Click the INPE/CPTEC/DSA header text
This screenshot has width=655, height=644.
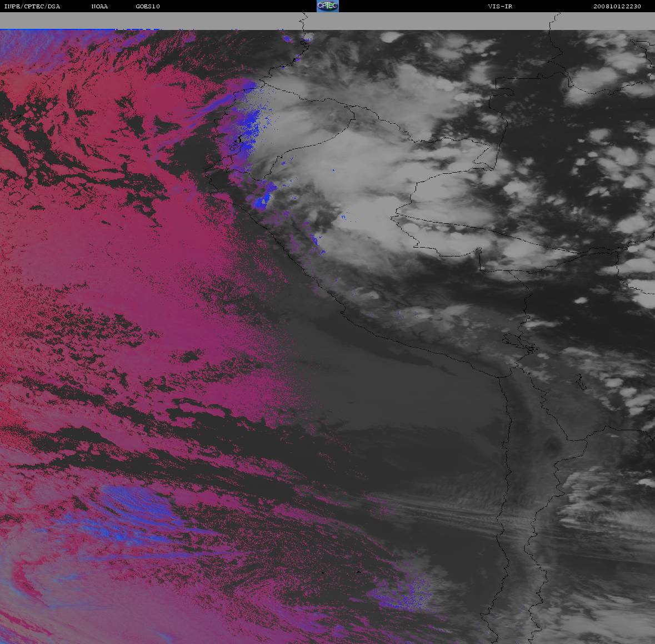(x=32, y=6)
